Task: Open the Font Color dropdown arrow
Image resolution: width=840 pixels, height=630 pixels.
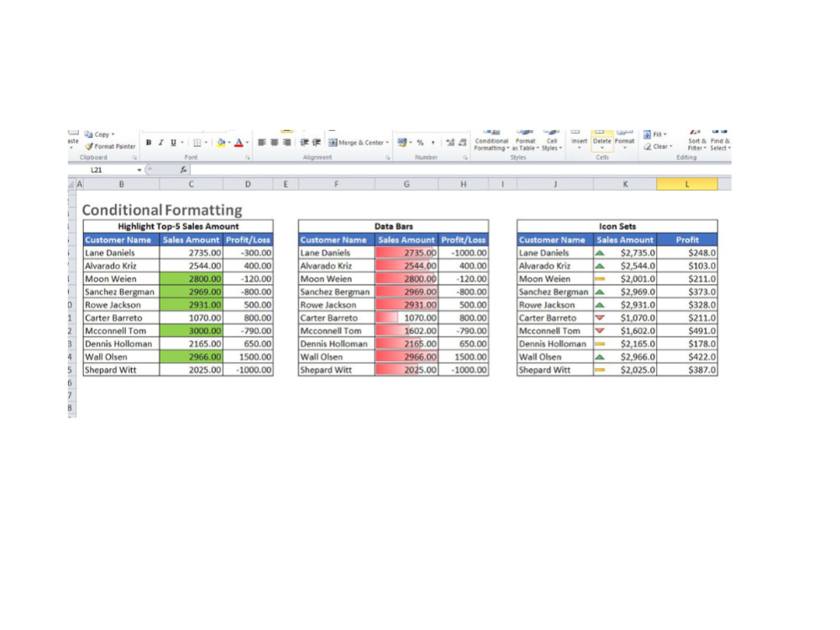Action: pos(247,143)
